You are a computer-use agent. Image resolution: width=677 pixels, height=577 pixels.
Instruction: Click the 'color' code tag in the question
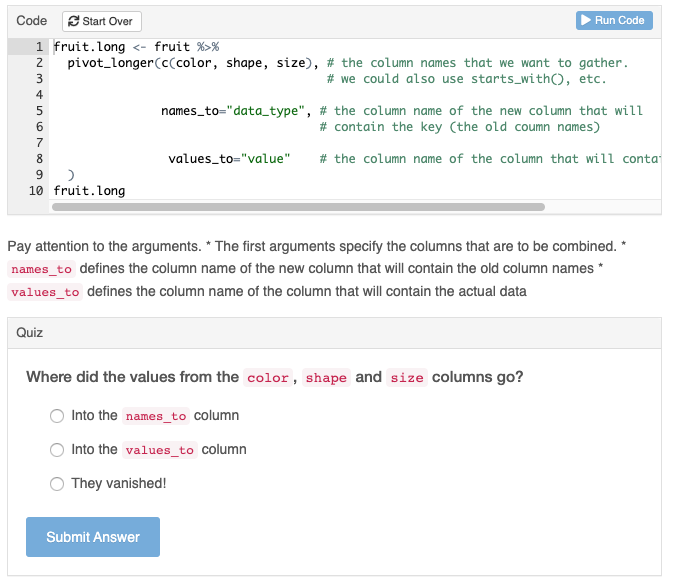point(267,378)
